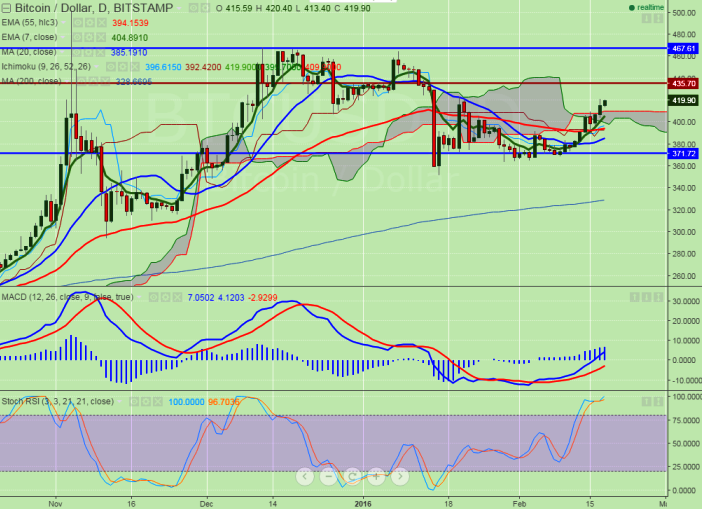The width and height of the screenshot is (702, 509).
Task: Click the 500.00 price axis label
Action: click(x=684, y=13)
